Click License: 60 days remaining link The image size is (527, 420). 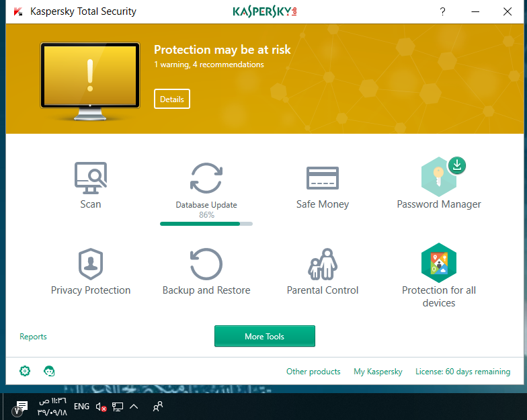462,371
